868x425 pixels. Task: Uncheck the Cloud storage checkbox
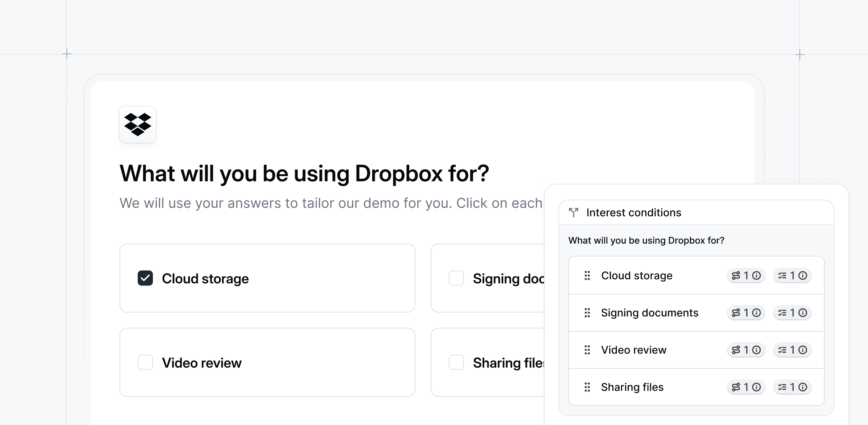coord(145,278)
